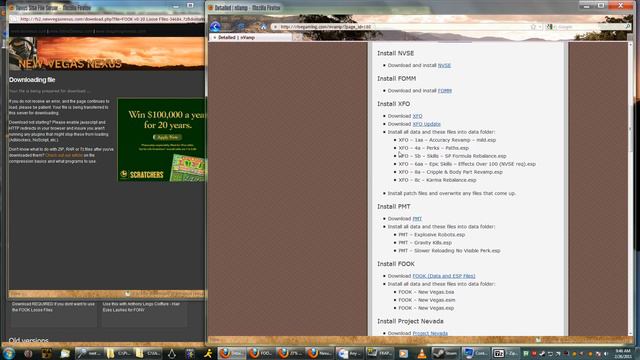Open the URL history dropdown arrow
640x360 pixels.
540,27
